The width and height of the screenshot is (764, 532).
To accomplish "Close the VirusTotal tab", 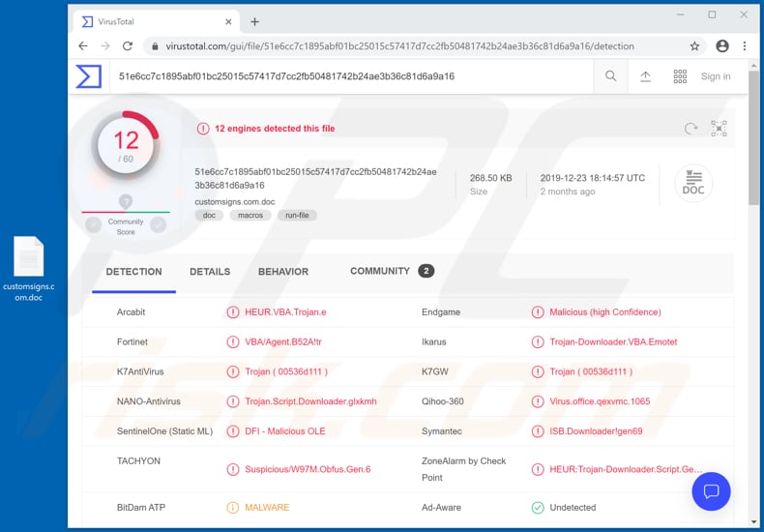I will 228,22.
